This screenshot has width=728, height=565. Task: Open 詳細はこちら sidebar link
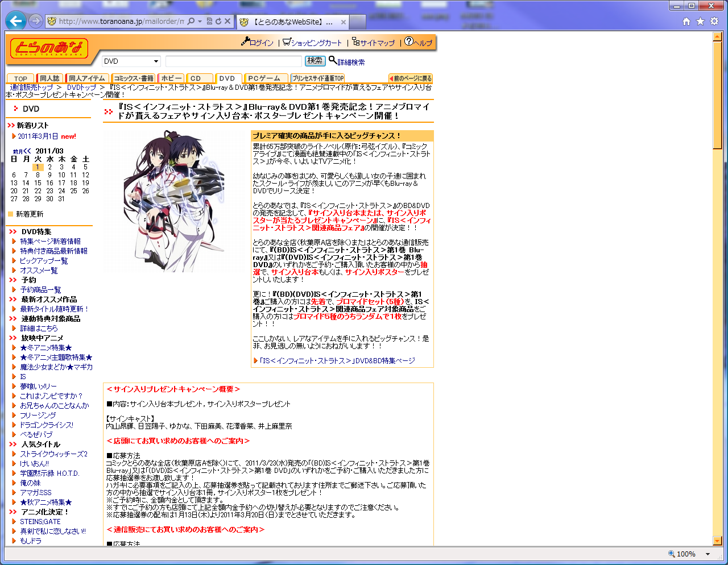[x=39, y=329]
